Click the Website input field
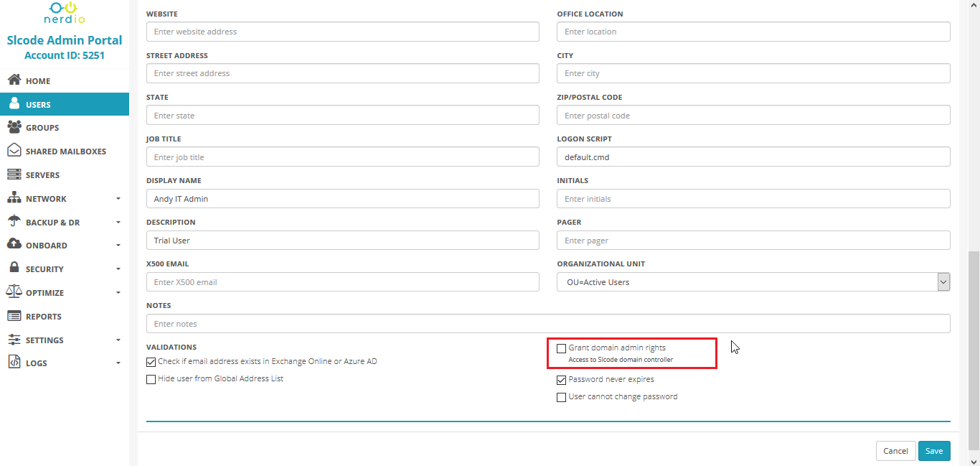The width and height of the screenshot is (980, 466). 343,32
